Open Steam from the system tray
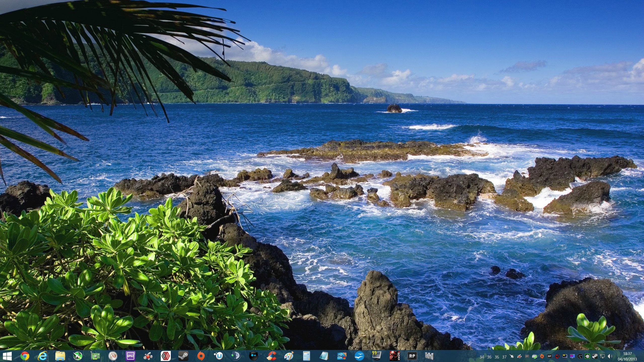Screen dimensions: 644x362 tap(595, 356)
